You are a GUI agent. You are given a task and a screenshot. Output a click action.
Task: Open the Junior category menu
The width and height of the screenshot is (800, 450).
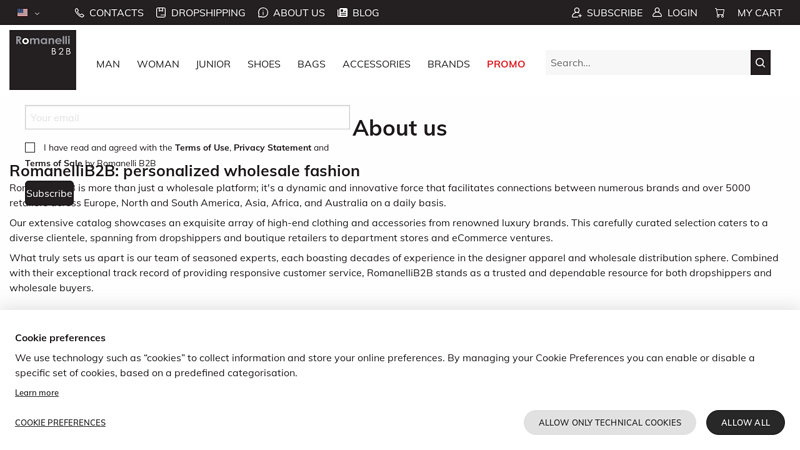pyautogui.click(x=213, y=64)
